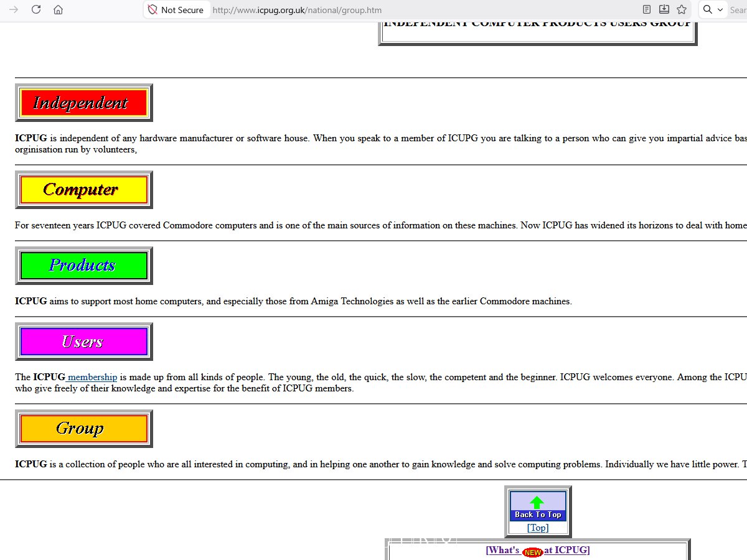
Task: Click the forward navigation arrow
Action: click(14, 9)
